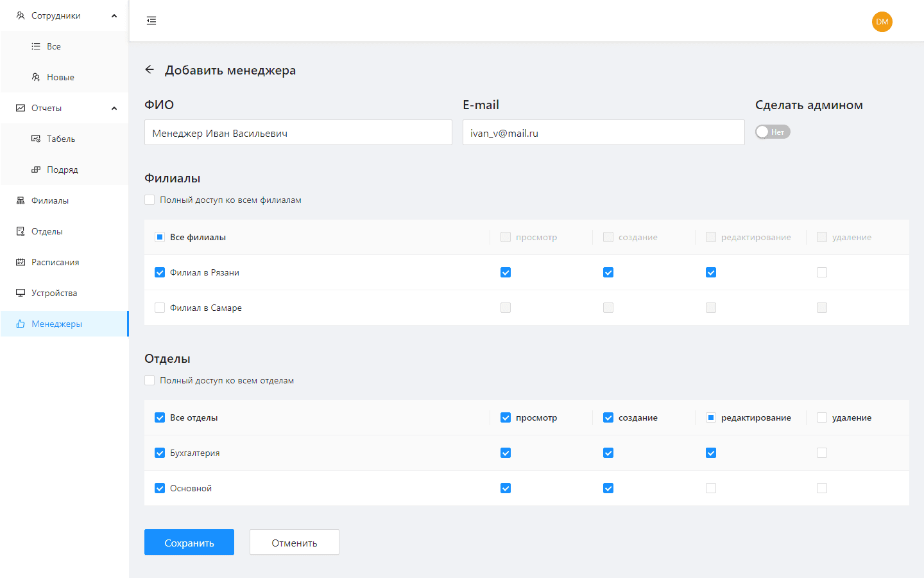Check Филиал в Самаре row checkbox

pos(160,308)
